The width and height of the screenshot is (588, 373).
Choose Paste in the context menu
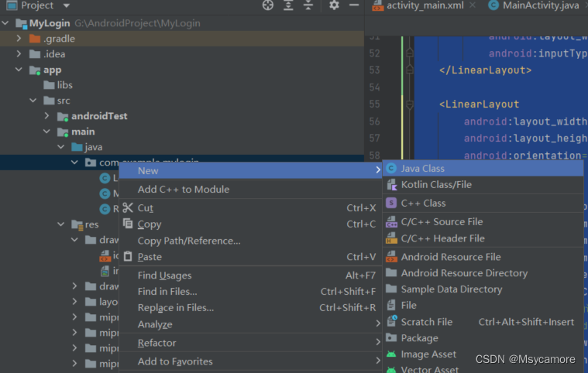250,256
